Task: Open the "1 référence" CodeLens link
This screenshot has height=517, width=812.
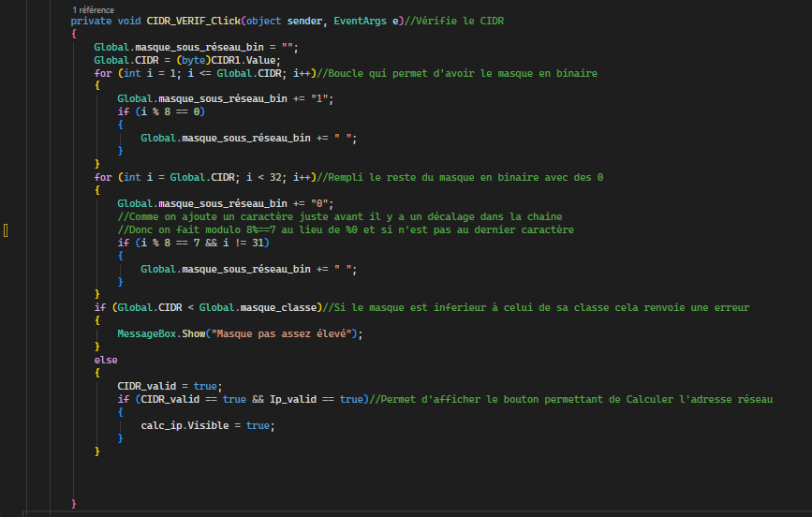Action: click(x=93, y=9)
